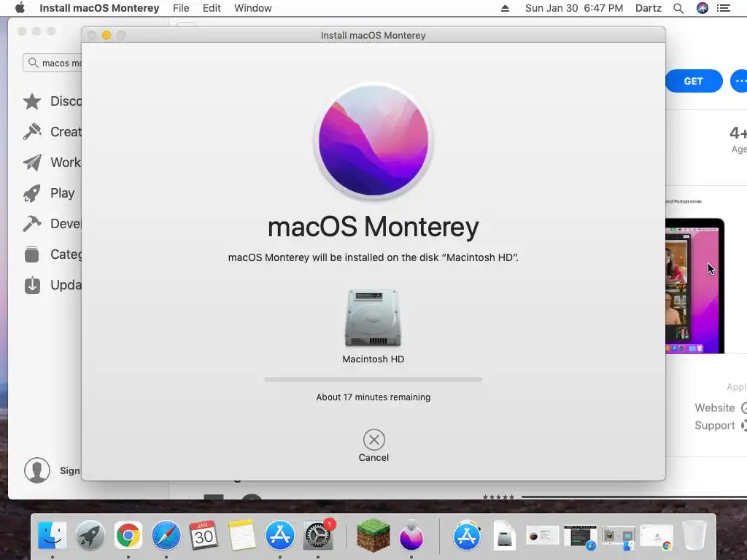Viewport: 747px width, 560px height.
Task: Select the Macintosh HD disk icon
Action: coord(373,318)
